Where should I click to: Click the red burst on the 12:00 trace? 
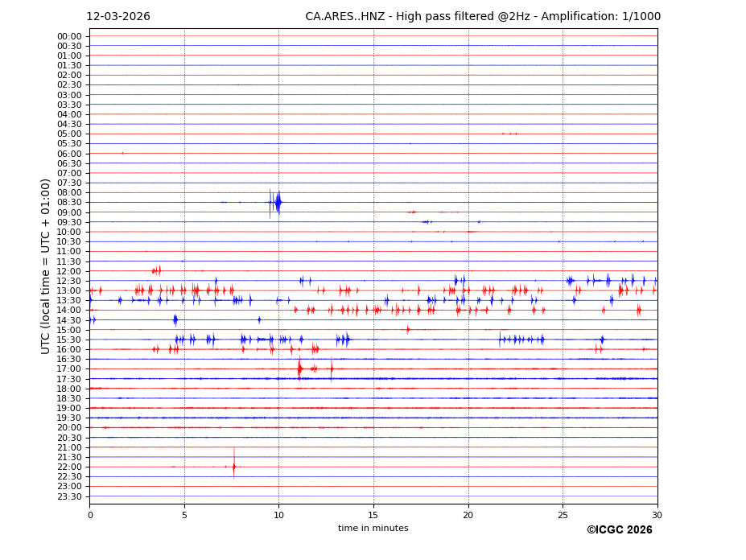[156, 271]
